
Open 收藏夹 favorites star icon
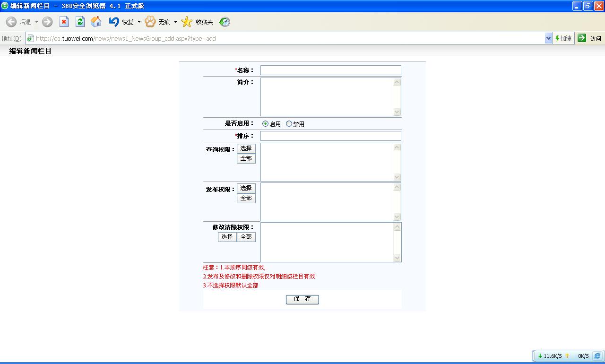[187, 22]
